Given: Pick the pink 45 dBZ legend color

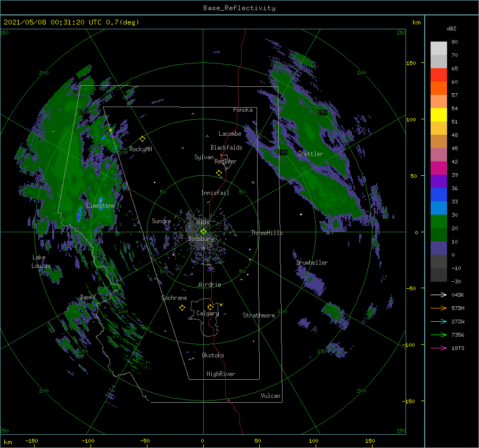Looking at the screenshot, I should pos(439,155).
